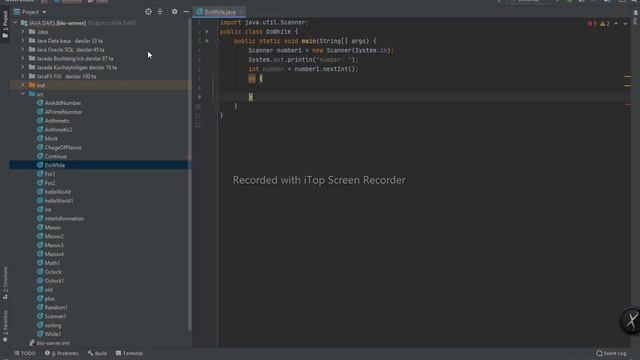Click the locate file target icon in Project panel
The width and height of the screenshot is (640, 360).
click(x=148, y=12)
